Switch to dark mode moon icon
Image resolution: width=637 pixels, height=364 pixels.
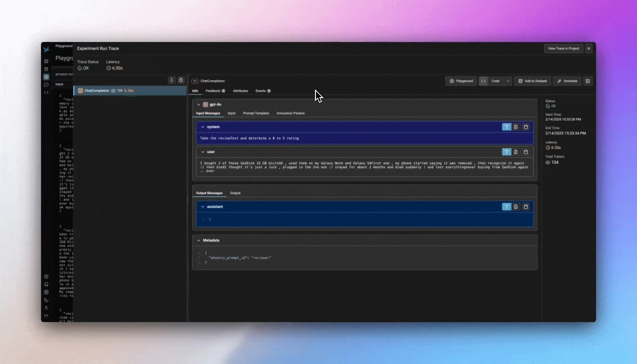[46, 300]
